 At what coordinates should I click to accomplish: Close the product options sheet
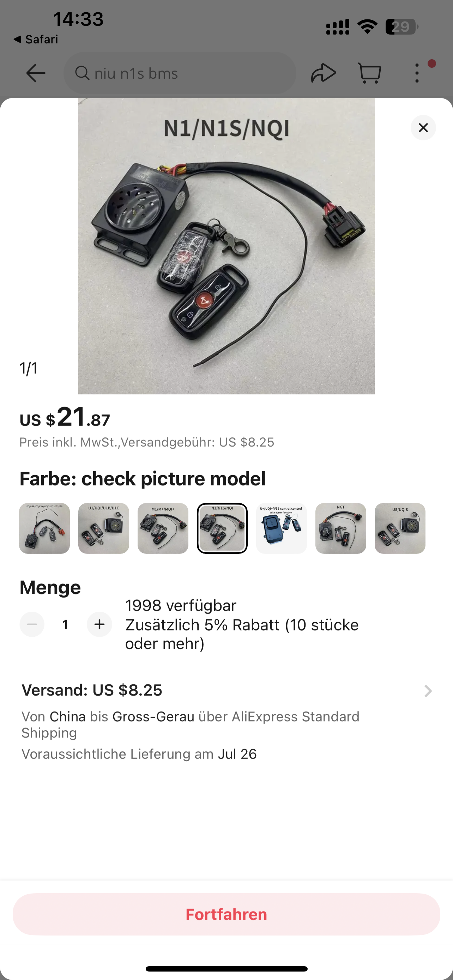[x=423, y=128]
